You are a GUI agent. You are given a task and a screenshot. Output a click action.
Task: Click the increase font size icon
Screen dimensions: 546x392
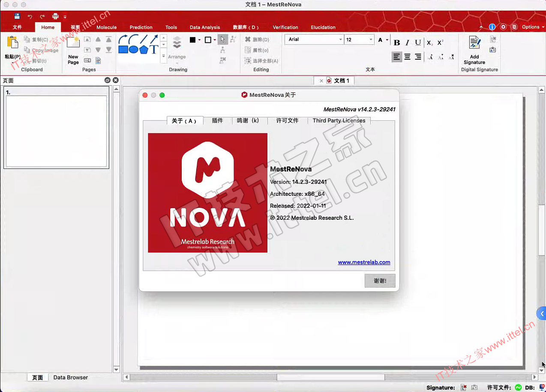pos(430,57)
